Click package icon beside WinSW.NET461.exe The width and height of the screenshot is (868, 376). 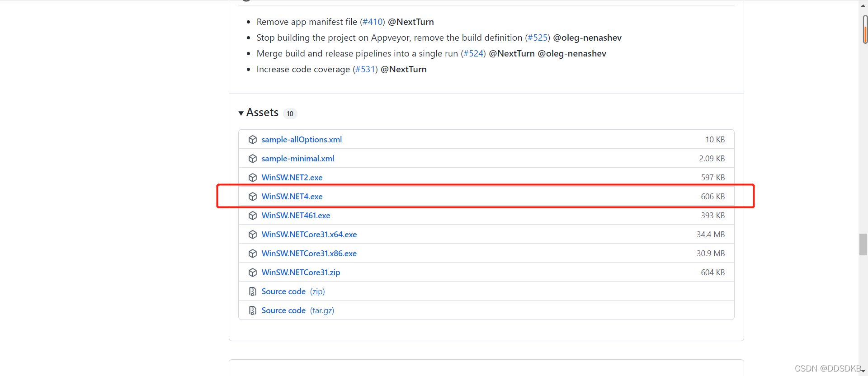coord(253,216)
